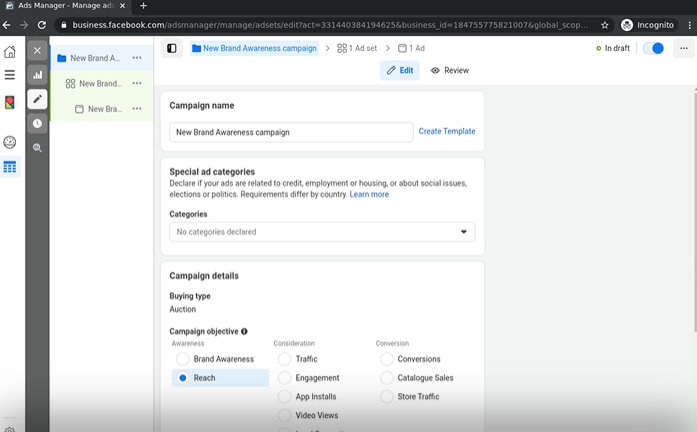697x432 pixels.
Task: Open the account overview gauge icon
Action: click(x=10, y=142)
